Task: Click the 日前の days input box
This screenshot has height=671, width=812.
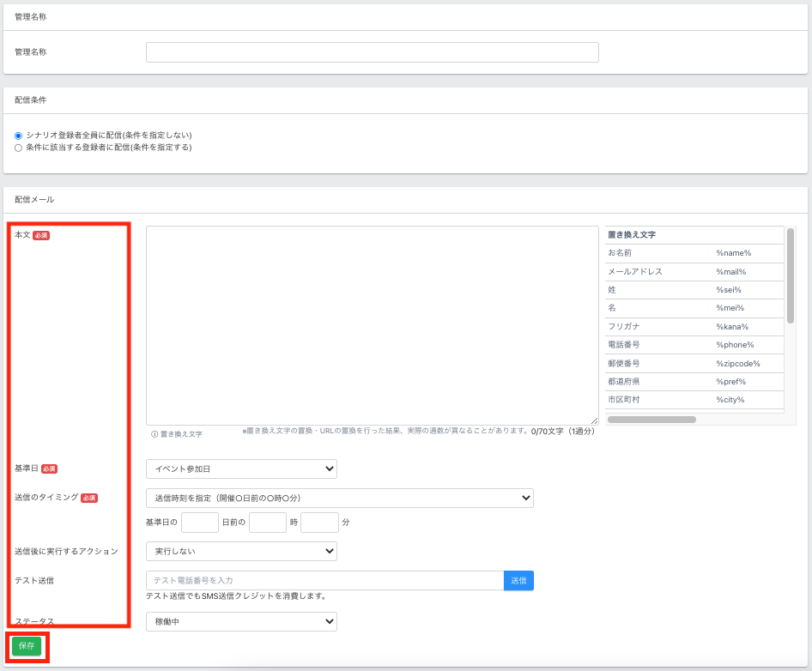Action: tap(200, 523)
